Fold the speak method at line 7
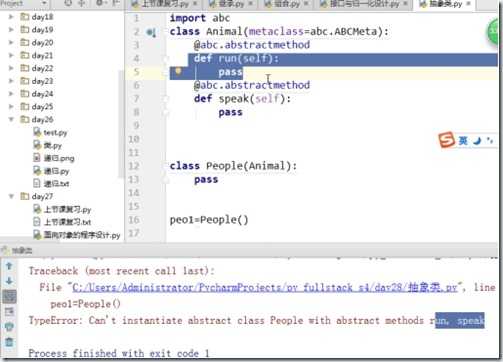This screenshot has height=362, width=503. [165, 99]
